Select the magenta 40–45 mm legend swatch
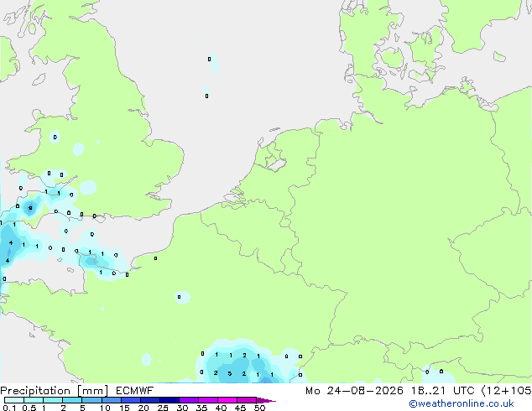This screenshot has height=411, width=532. pyautogui.click(x=227, y=400)
